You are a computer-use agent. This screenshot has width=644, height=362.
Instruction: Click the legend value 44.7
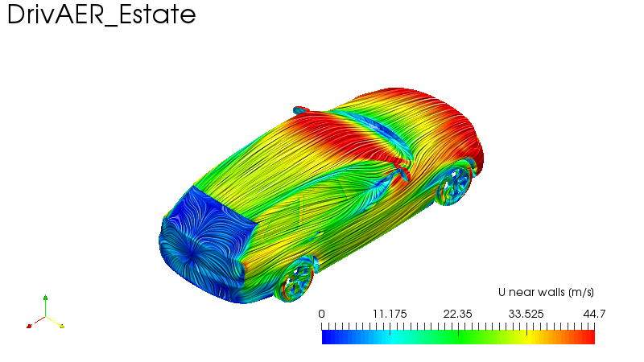pos(594,315)
